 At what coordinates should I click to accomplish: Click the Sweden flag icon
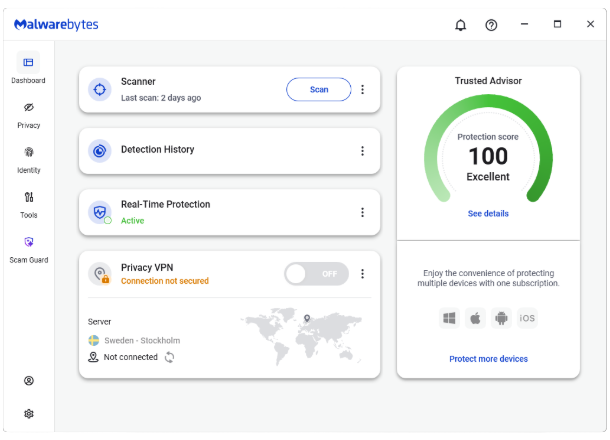[94, 340]
